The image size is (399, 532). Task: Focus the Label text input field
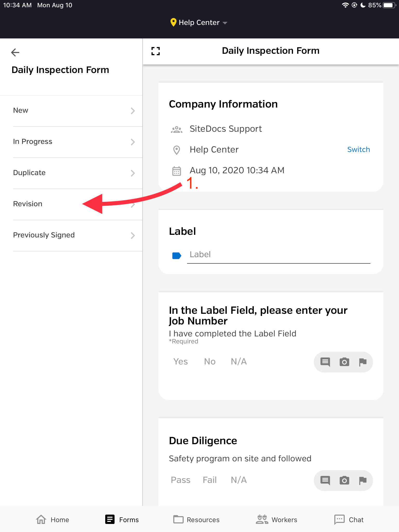click(x=278, y=255)
